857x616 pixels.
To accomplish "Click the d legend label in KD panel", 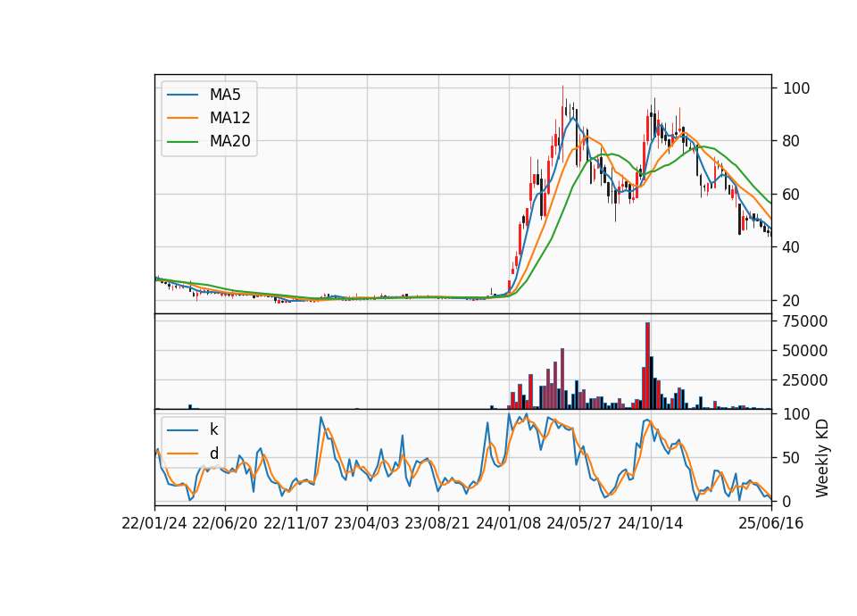I will 213,454.
